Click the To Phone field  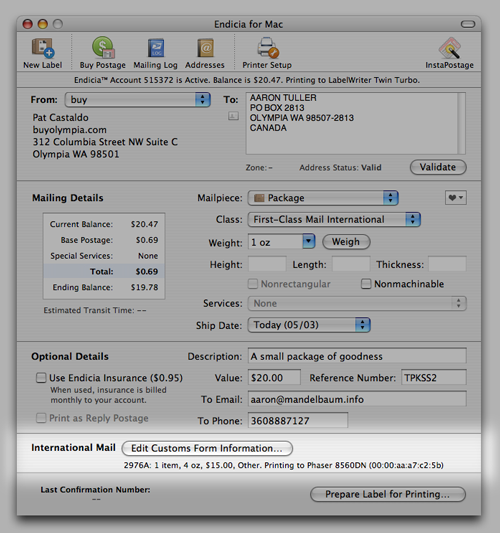(298, 420)
